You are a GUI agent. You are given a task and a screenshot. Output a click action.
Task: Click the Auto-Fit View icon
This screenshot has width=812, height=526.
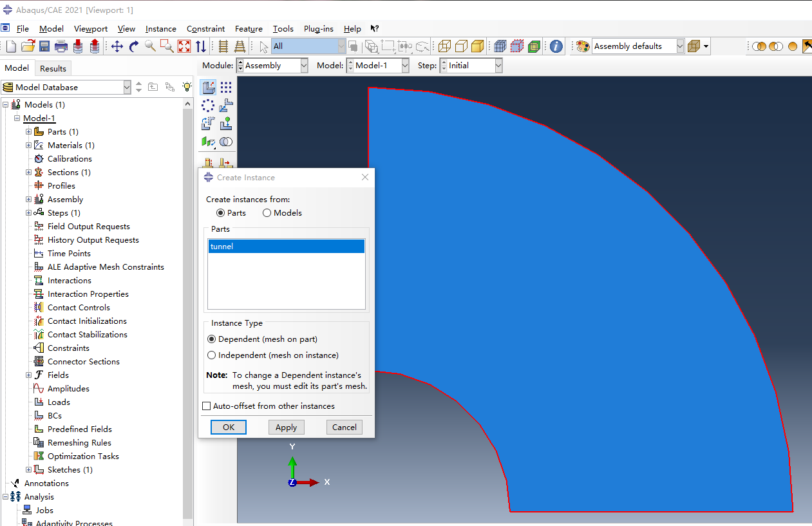(184, 46)
